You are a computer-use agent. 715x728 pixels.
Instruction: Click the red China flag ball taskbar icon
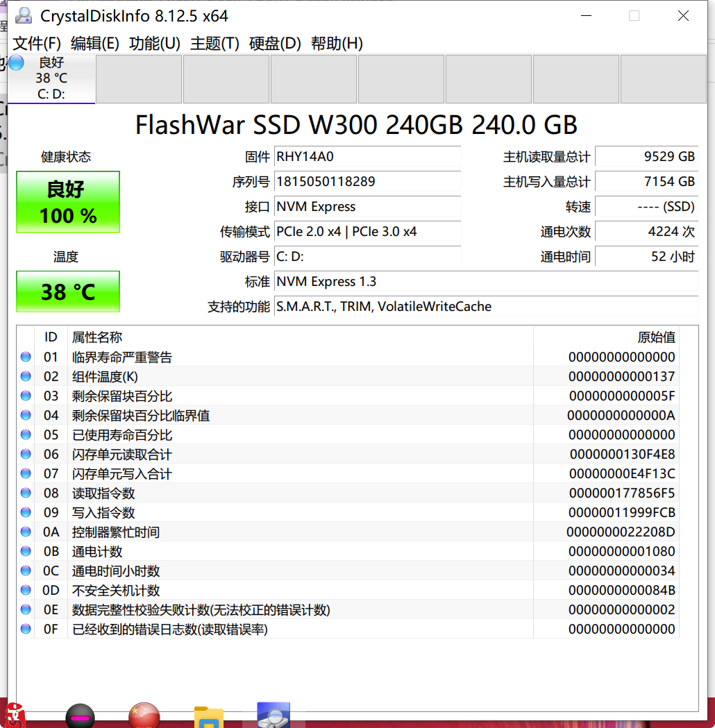click(144, 716)
